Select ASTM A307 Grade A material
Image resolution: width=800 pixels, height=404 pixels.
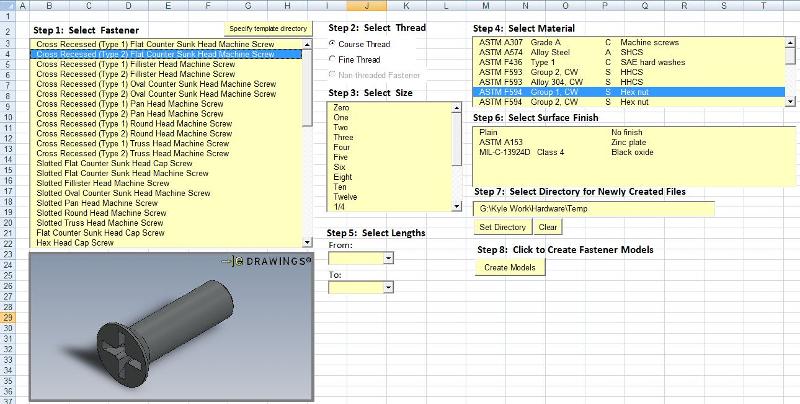tap(629, 42)
